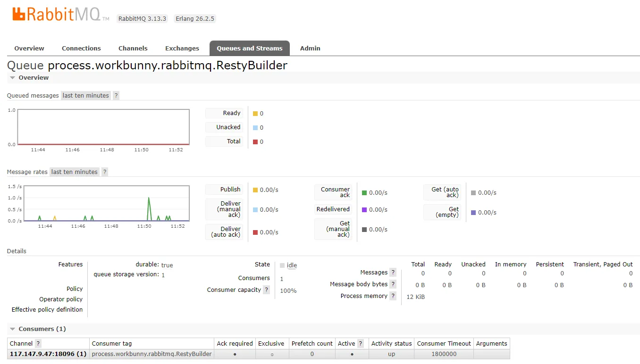Go to the Overview tab
The height and width of the screenshot is (364, 640).
[x=29, y=49]
